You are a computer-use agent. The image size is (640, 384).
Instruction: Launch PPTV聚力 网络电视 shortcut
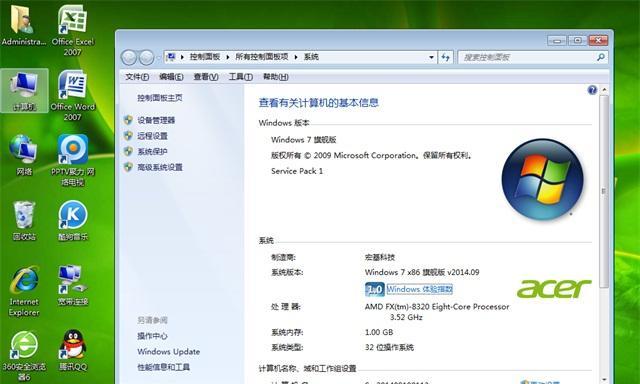(x=73, y=160)
